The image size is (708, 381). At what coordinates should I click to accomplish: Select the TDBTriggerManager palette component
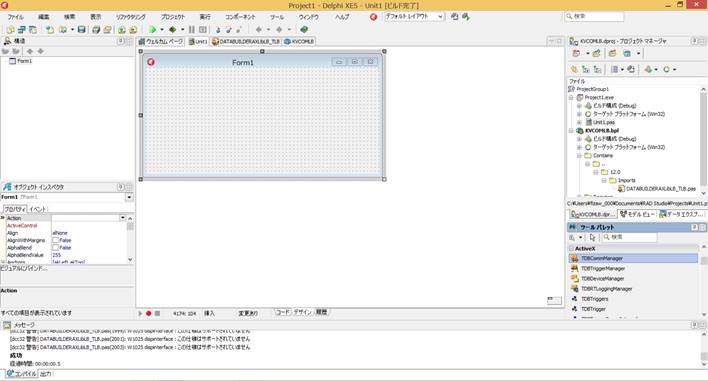pos(603,269)
